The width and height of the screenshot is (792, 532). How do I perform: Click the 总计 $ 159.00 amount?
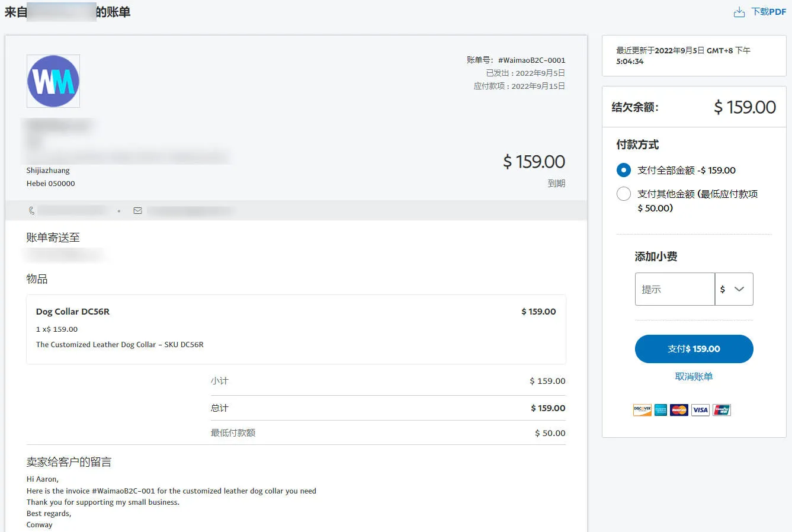click(548, 408)
